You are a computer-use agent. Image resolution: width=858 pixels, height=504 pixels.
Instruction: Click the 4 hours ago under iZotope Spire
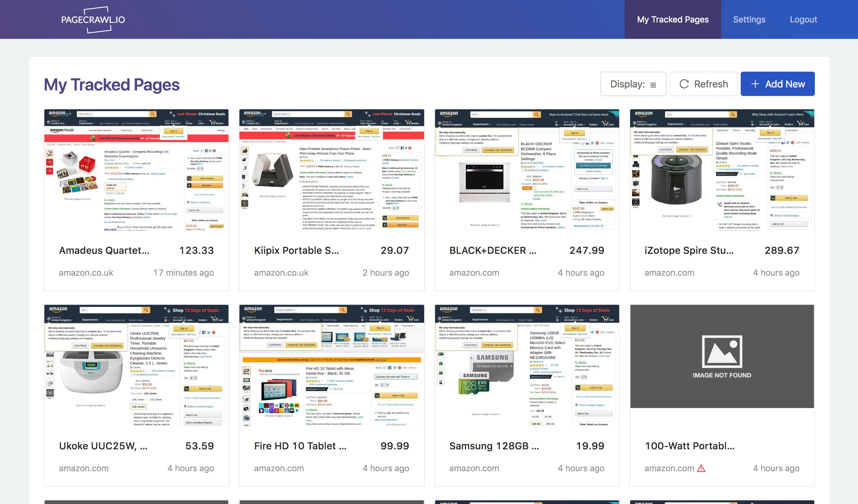tap(776, 273)
